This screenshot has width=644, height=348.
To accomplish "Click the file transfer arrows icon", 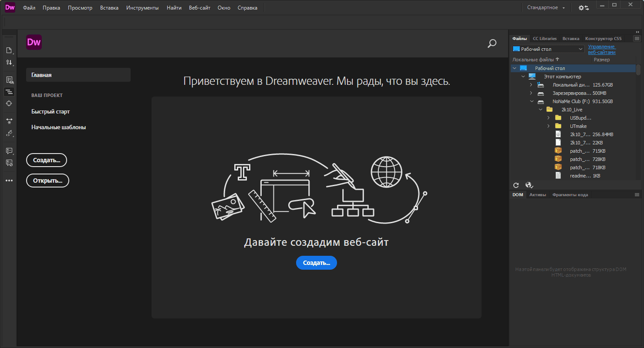I will click(x=9, y=63).
